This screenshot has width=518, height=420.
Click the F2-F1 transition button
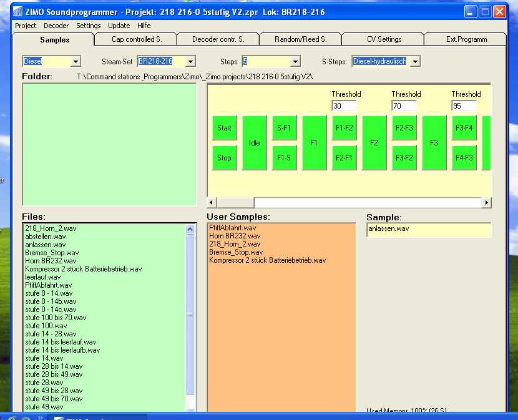click(345, 158)
